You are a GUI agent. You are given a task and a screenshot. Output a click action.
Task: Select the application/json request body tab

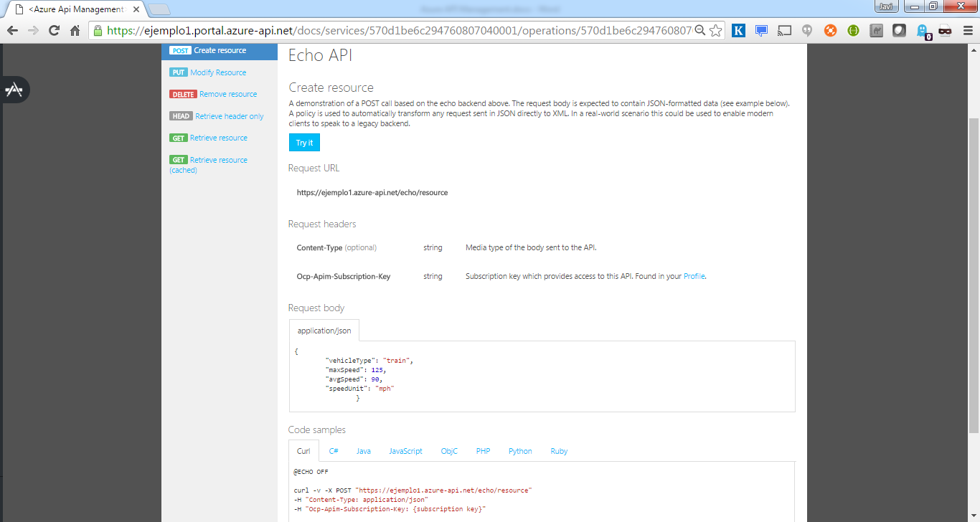[323, 330]
